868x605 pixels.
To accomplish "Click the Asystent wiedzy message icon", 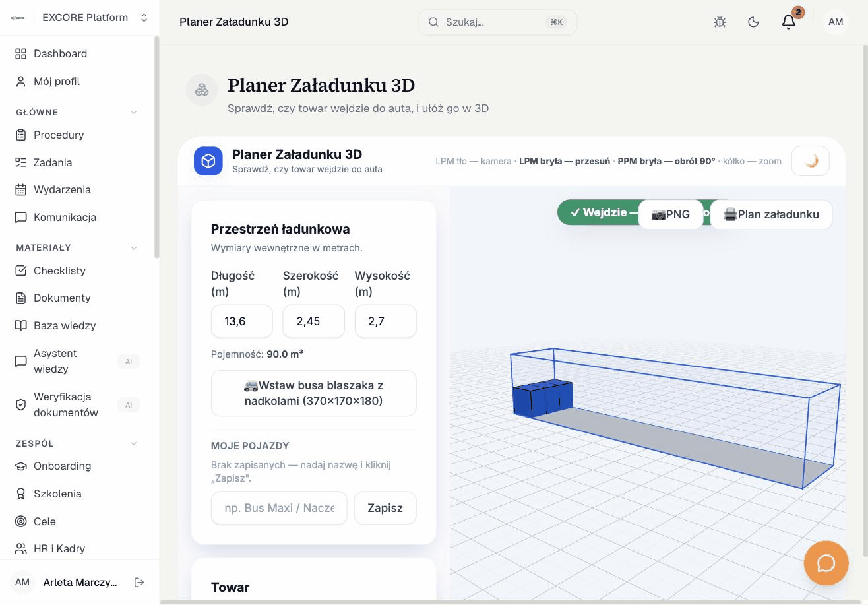I will coord(21,362).
